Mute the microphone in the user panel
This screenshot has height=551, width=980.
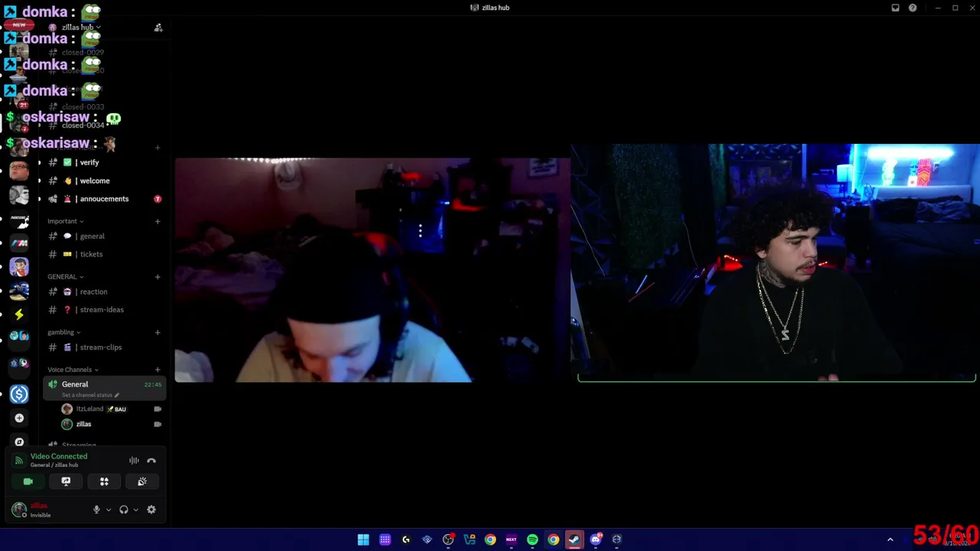(96, 510)
